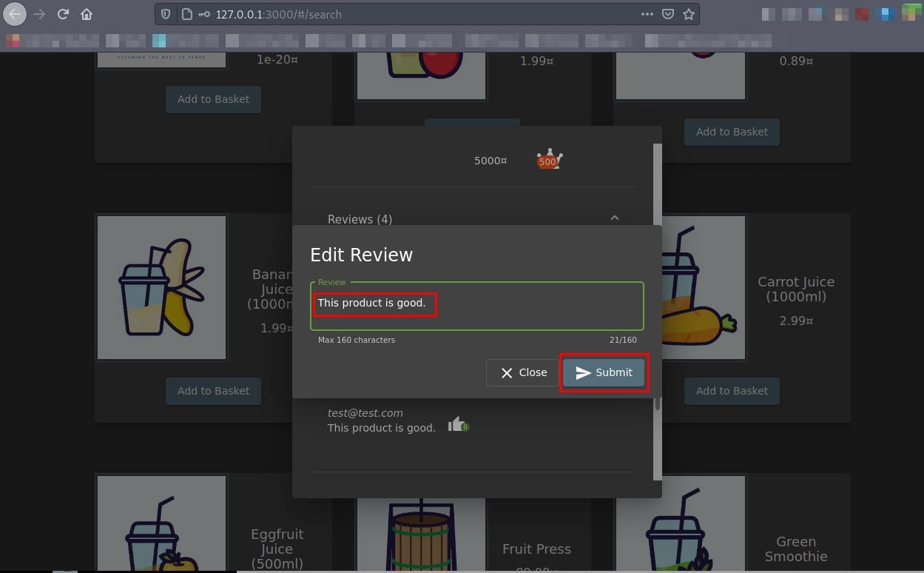
Task: Add Carrot Juice to basket
Action: pyautogui.click(x=732, y=391)
